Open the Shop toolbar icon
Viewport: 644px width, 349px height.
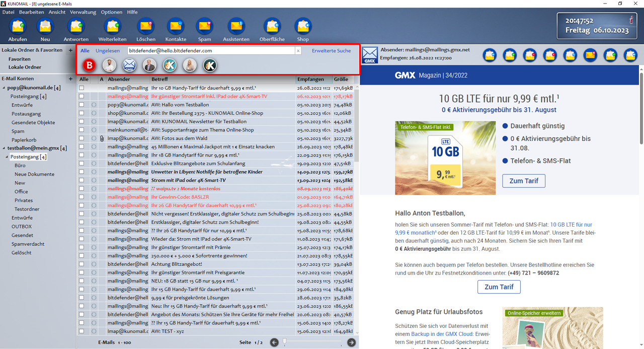click(303, 26)
